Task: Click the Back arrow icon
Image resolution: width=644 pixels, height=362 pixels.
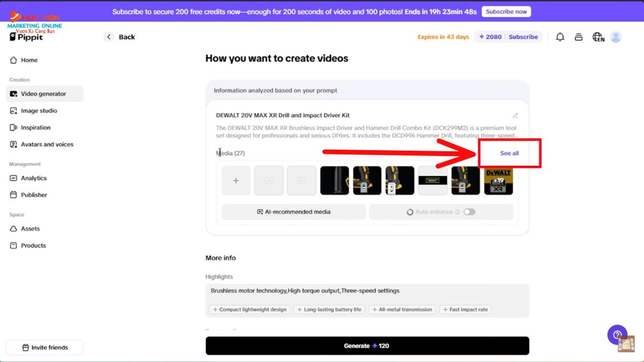Action: pos(109,37)
